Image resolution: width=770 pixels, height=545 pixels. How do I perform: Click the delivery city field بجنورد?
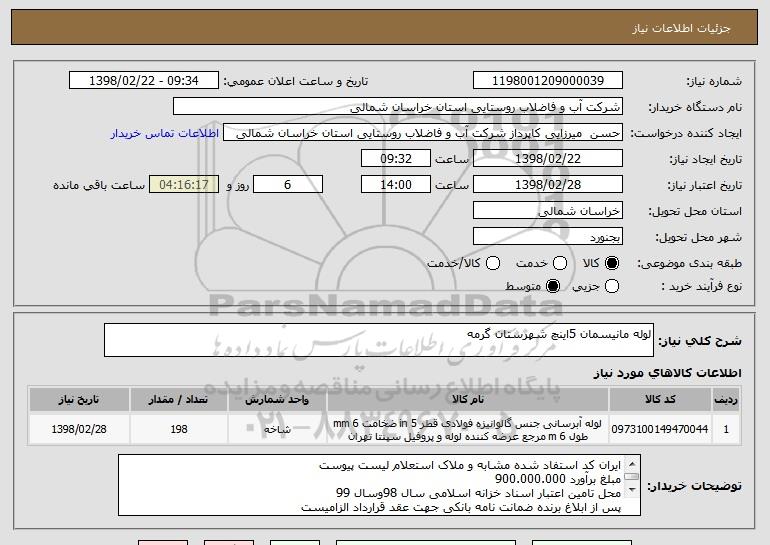tap(548, 237)
